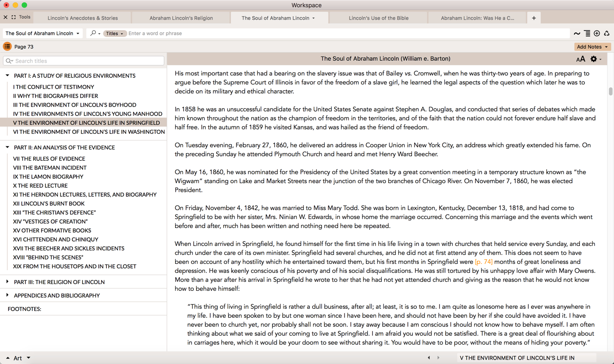
Task: Go to next section with right arrow
Action: click(x=438, y=358)
